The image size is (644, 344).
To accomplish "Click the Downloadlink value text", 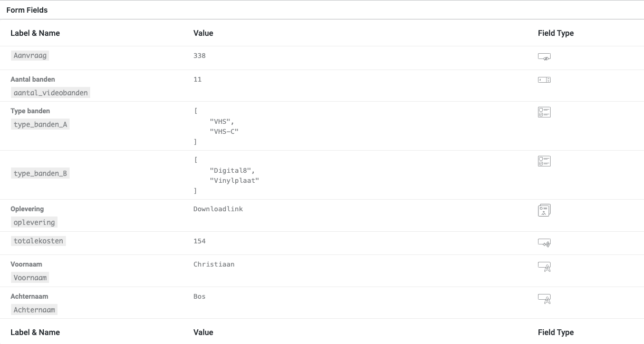I will [x=218, y=209].
